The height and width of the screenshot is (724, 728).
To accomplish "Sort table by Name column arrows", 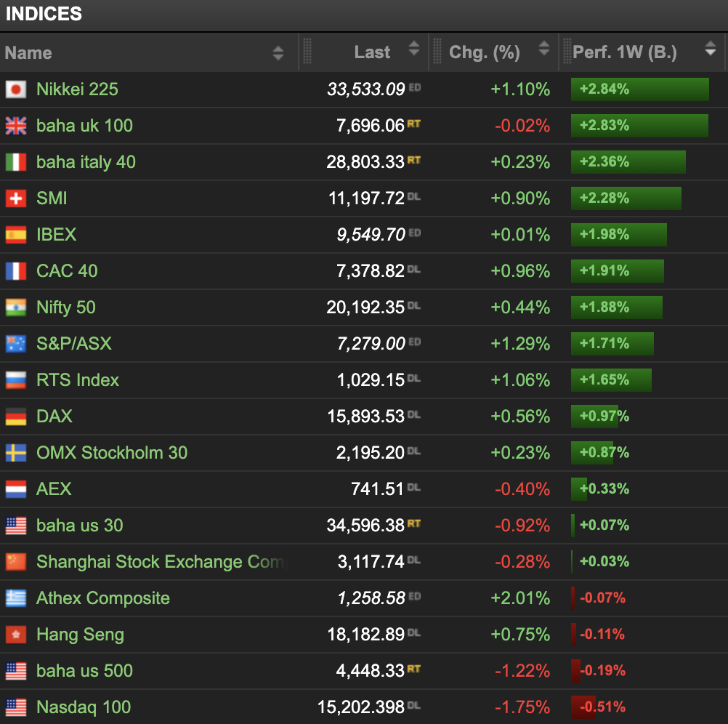I will [278, 52].
